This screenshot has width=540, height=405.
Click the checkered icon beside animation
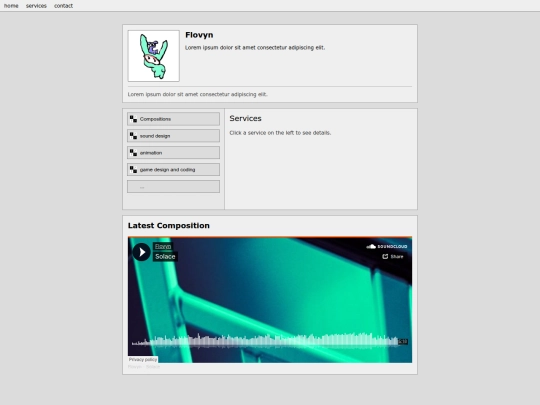pos(133,153)
